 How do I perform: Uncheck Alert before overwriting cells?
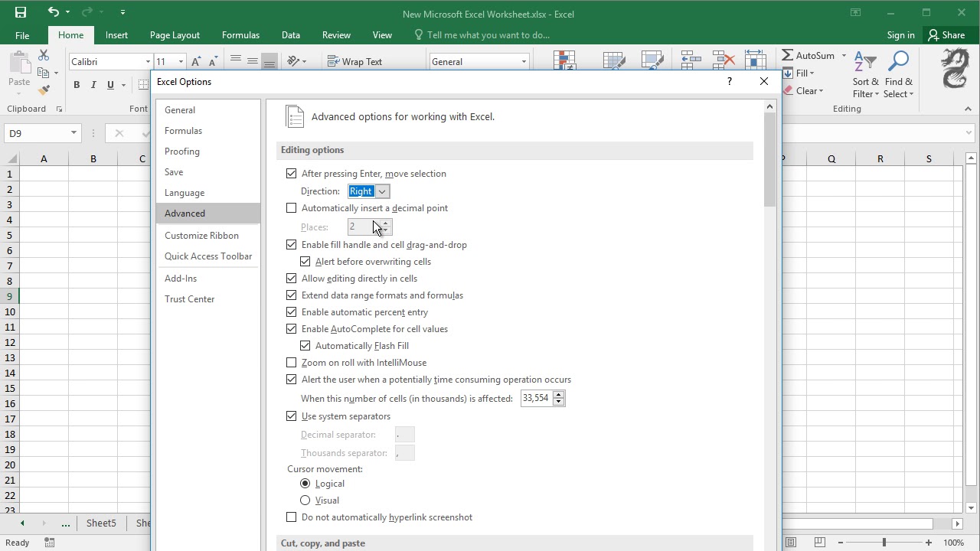pyautogui.click(x=305, y=262)
